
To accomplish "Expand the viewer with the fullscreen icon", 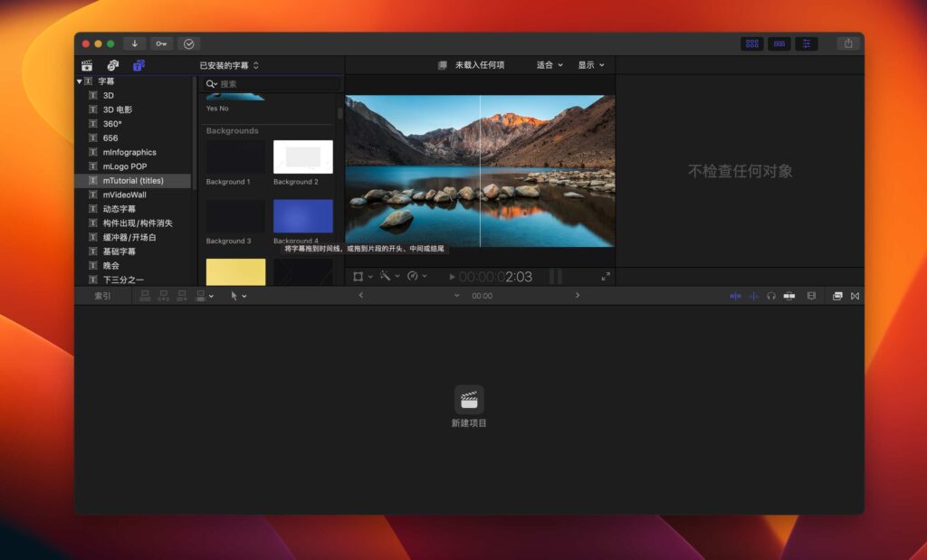I will click(607, 277).
